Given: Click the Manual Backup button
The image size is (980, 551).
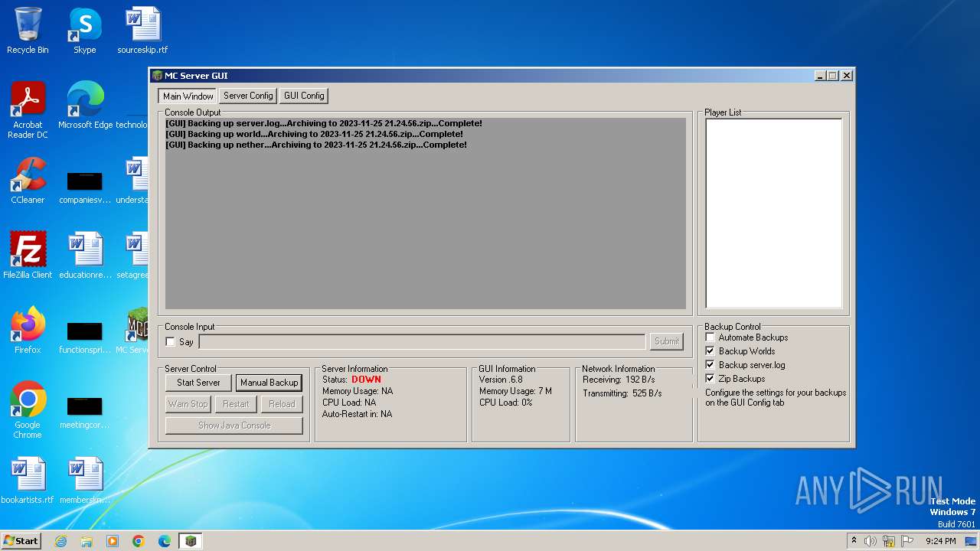Looking at the screenshot, I should (x=269, y=383).
